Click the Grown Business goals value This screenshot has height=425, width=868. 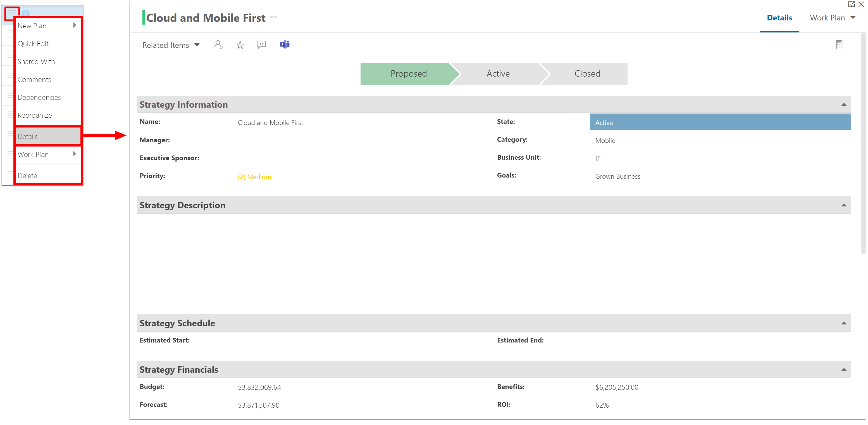point(617,176)
